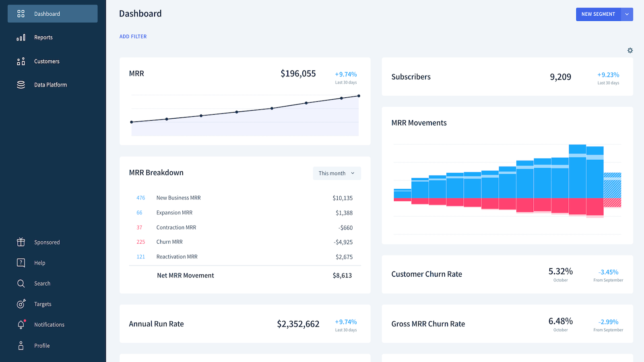Click the ADD FILTER link
644x362 pixels.
133,37
